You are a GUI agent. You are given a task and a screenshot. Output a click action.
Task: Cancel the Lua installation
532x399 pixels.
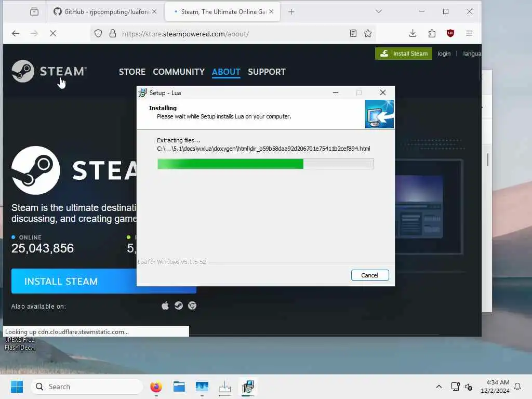tap(370, 275)
